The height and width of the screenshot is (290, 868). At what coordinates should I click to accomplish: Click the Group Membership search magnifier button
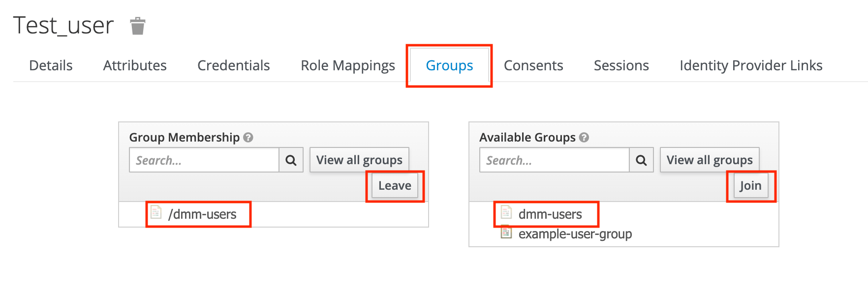291,160
